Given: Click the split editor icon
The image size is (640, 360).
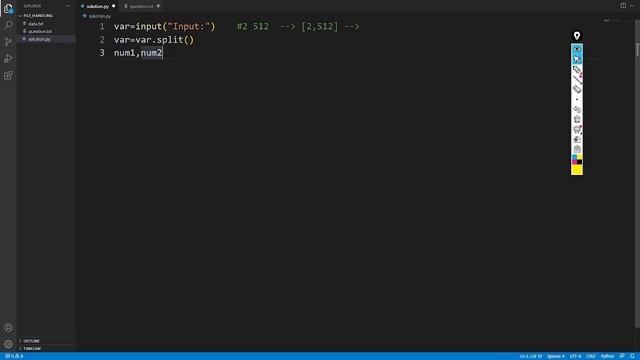Looking at the screenshot, I should coord(623,6).
